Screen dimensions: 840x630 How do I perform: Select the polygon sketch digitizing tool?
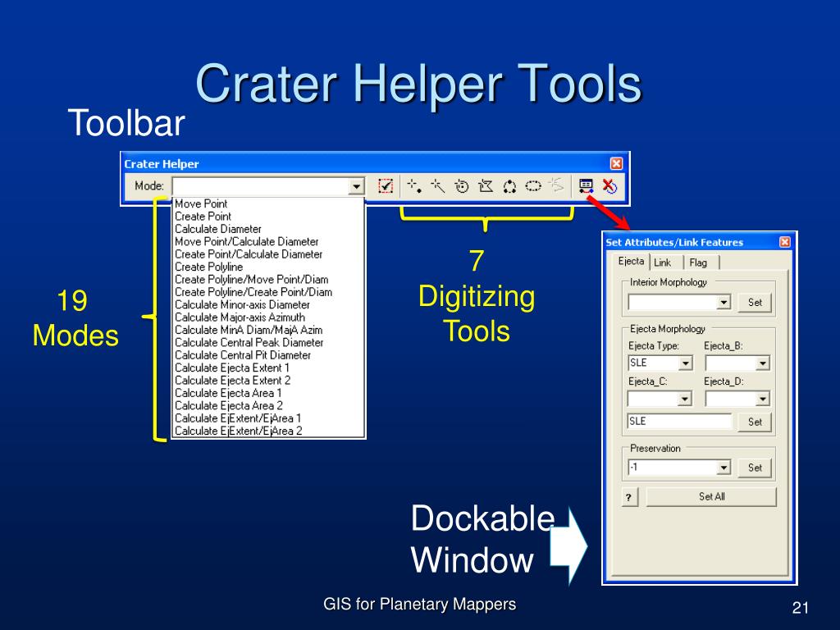tap(486, 186)
